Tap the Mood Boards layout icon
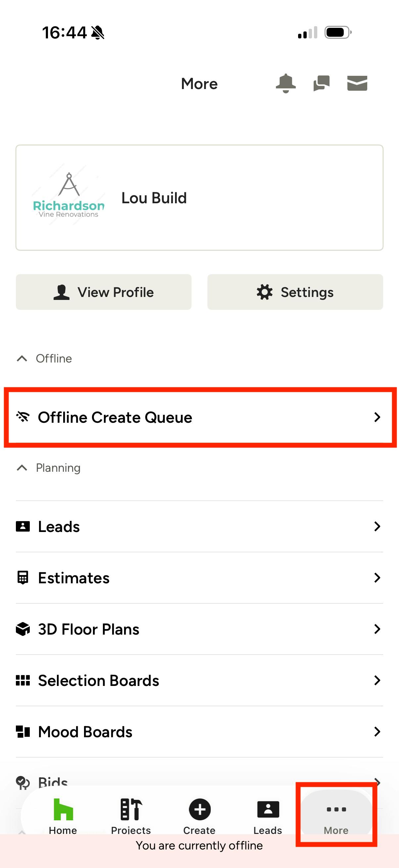The image size is (399, 868). 23,732
